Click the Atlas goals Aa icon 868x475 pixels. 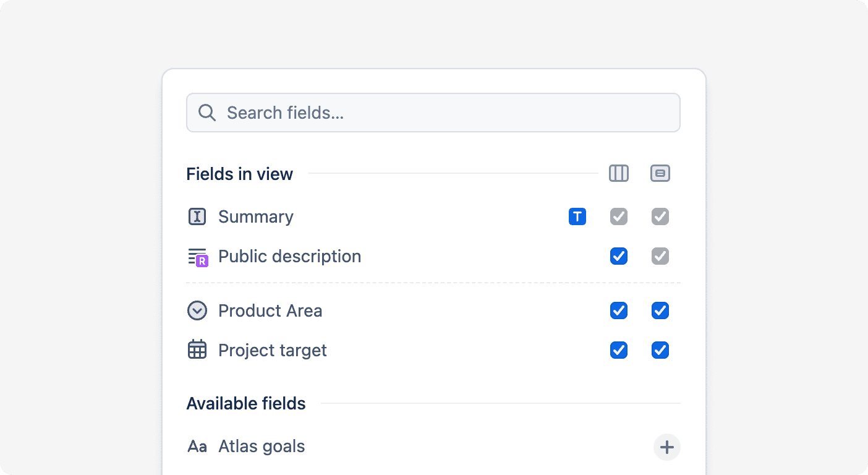tap(197, 447)
